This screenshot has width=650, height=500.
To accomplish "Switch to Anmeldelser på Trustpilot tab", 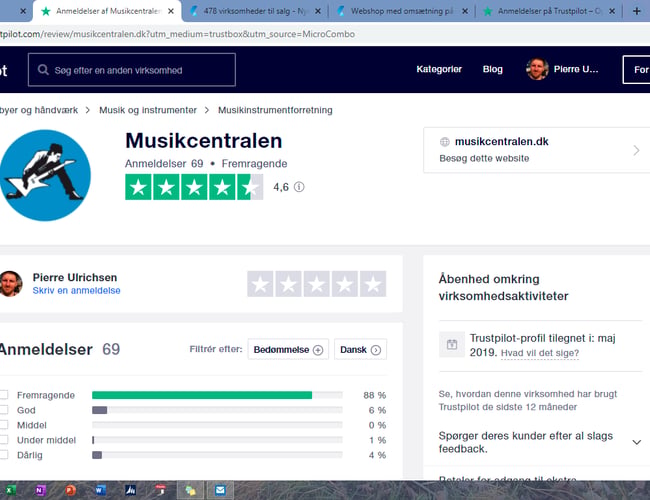I will [548, 11].
